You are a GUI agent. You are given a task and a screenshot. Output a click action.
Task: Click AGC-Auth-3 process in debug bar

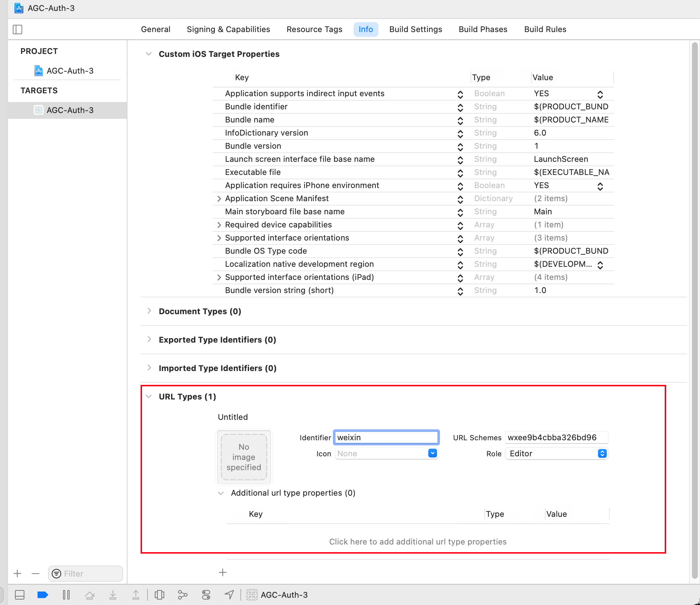tap(277, 595)
